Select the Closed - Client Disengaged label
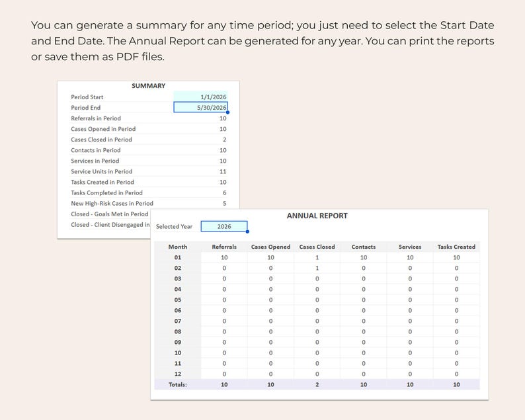 tap(110, 225)
